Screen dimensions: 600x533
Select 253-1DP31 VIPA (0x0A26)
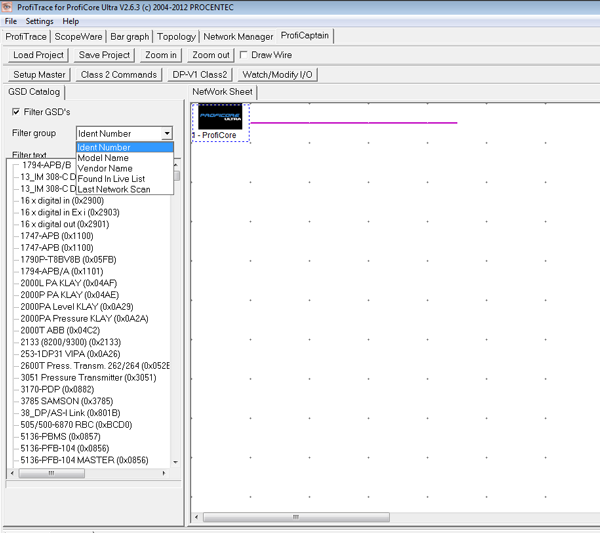click(70, 354)
